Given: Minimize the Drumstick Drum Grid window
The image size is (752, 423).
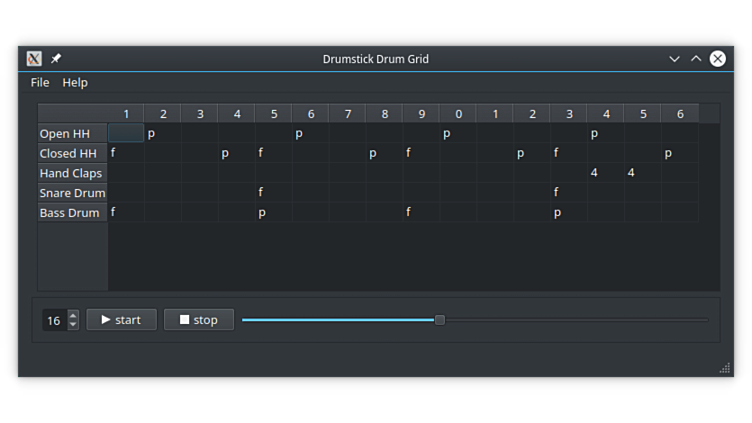Looking at the screenshot, I should pos(674,59).
